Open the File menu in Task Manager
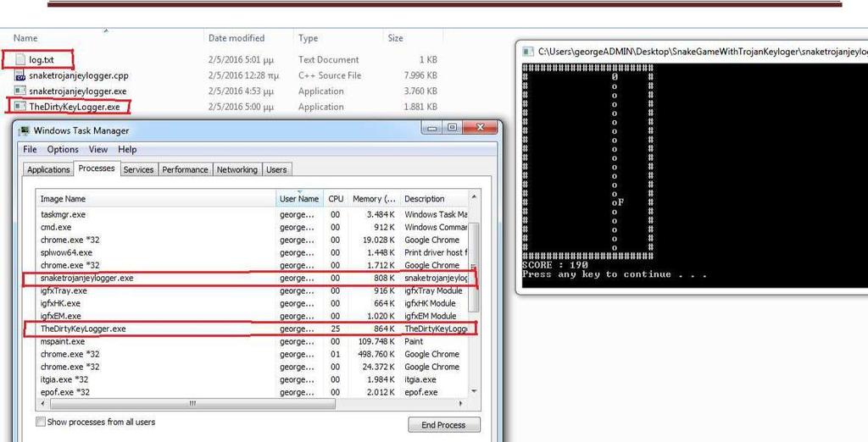 click(x=30, y=149)
